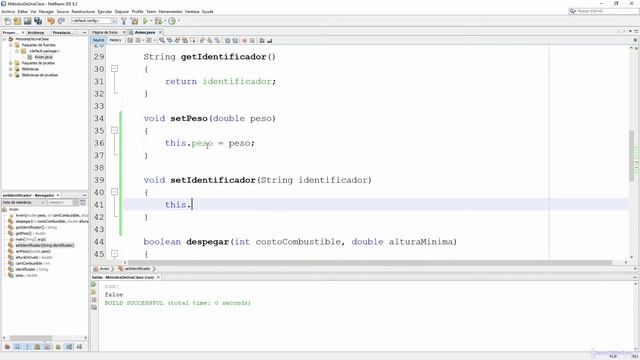Click the stop icon in output panel
The image size is (640, 360).
[x=94, y=300]
